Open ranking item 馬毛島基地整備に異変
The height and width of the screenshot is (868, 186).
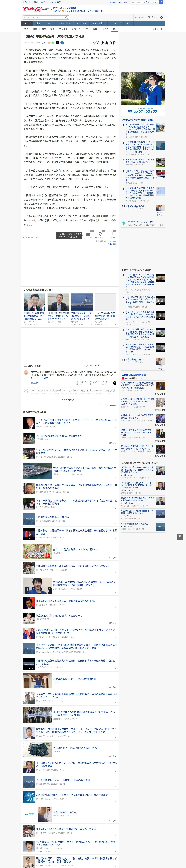coord(140,129)
